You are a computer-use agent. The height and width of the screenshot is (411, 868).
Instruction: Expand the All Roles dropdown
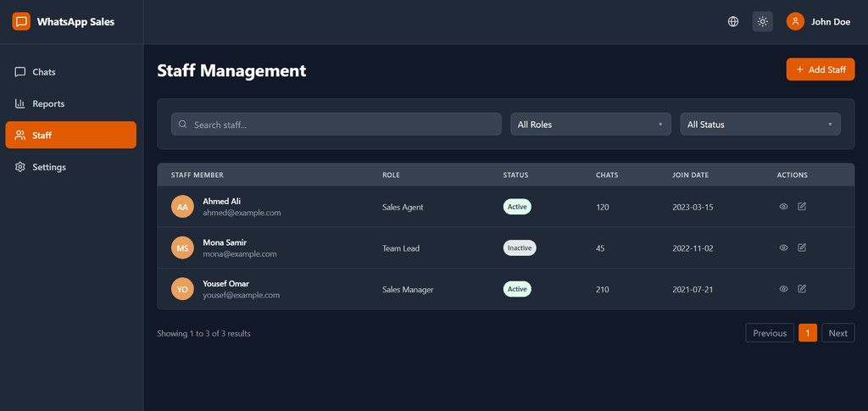[590, 125]
